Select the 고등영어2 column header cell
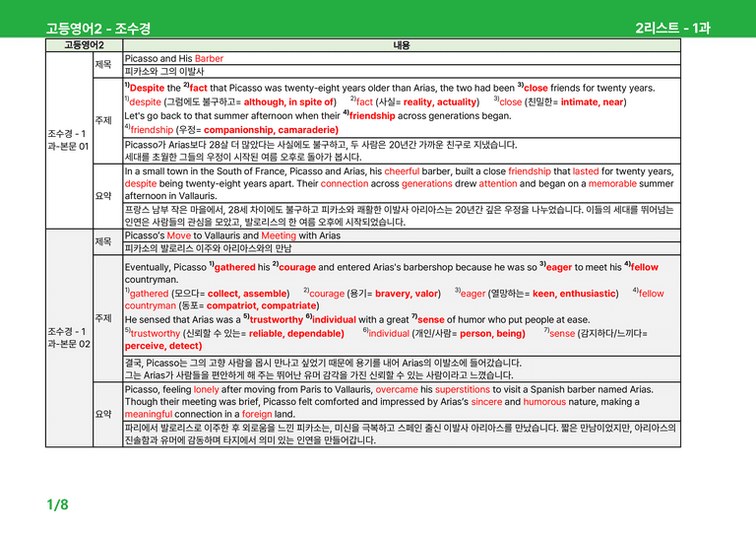 84,45
